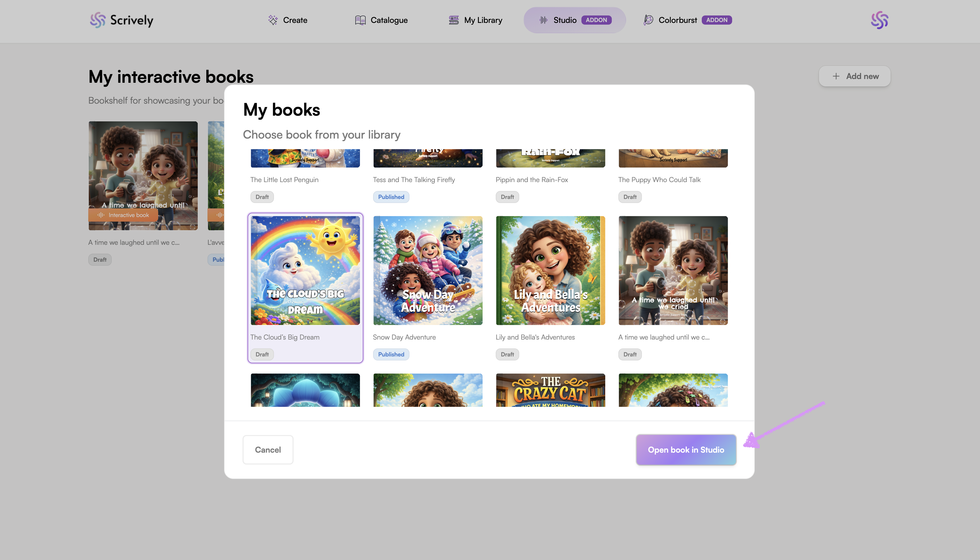Click the Scrively logo icon
The image size is (980, 560).
[x=97, y=20]
